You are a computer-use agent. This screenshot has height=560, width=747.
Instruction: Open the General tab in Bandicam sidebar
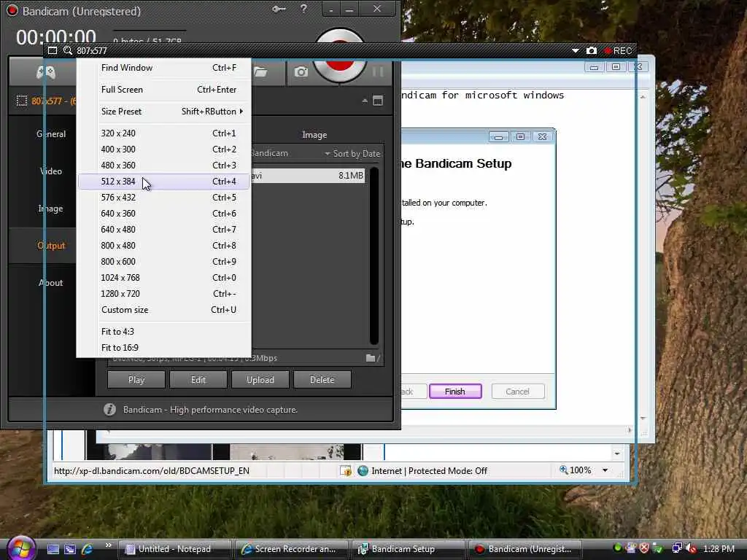[x=50, y=134]
